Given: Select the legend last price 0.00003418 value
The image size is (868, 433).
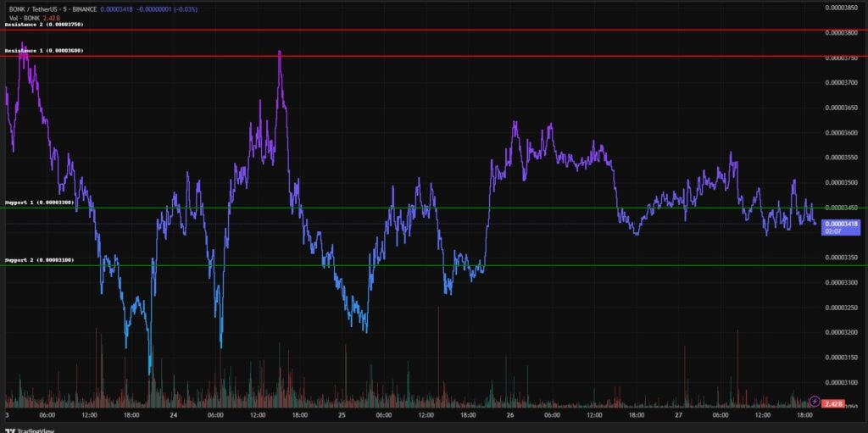Looking at the screenshot, I should tap(116, 9).
